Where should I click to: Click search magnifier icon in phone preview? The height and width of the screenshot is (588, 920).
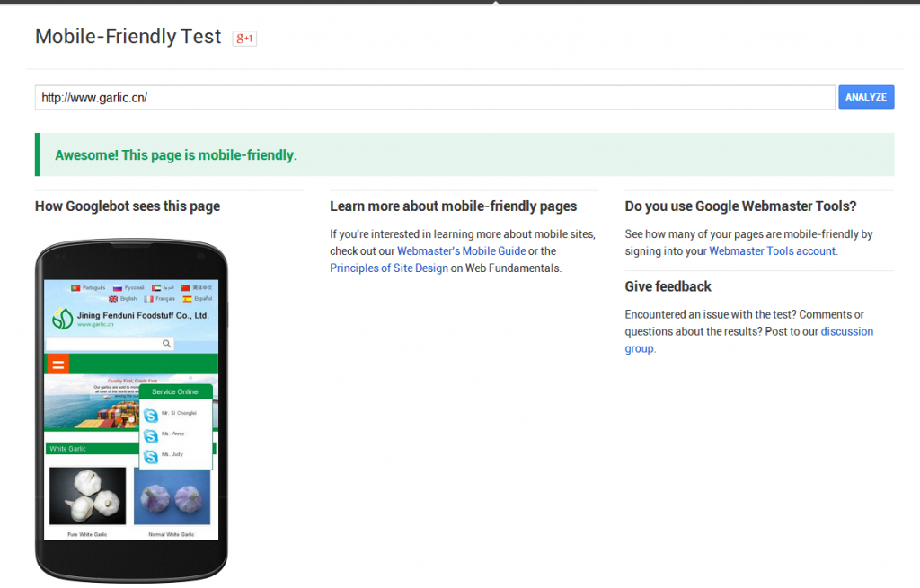coord(166,344)
